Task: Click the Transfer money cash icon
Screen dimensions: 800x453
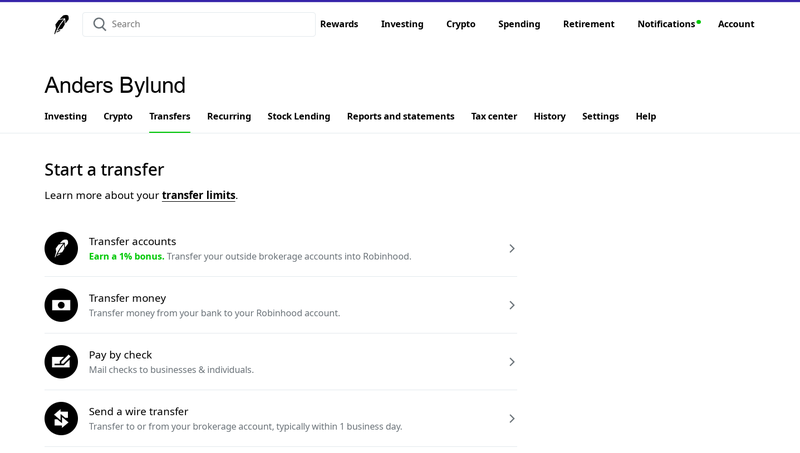Action: [x=61, y=305]
